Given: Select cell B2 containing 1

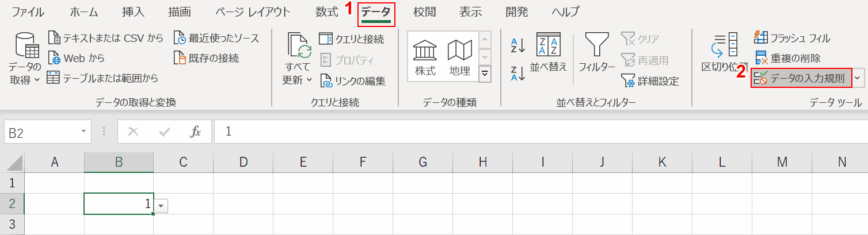Looking at the screenshot, I should tap(119, 204).
